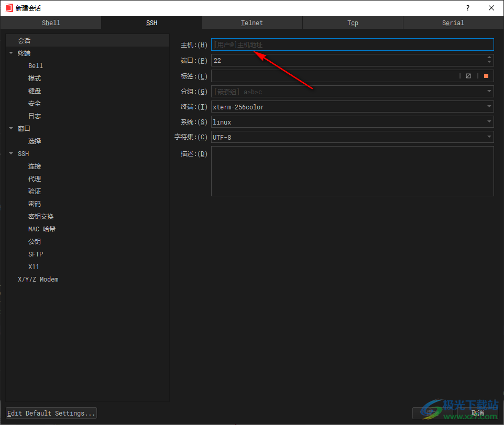Image resolution: width=504 pixels, height=425 pixels.
Task: Switch to the SSH tab
Action: (151, 23)
